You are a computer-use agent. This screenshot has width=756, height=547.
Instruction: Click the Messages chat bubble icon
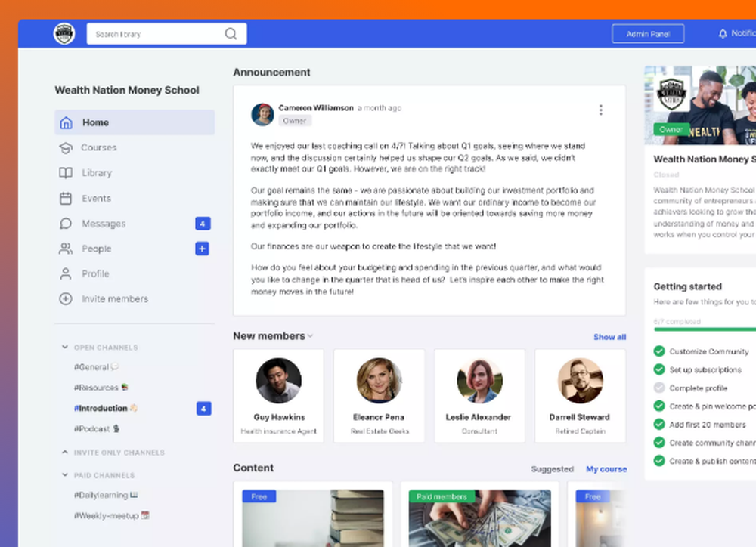[66, 224]
